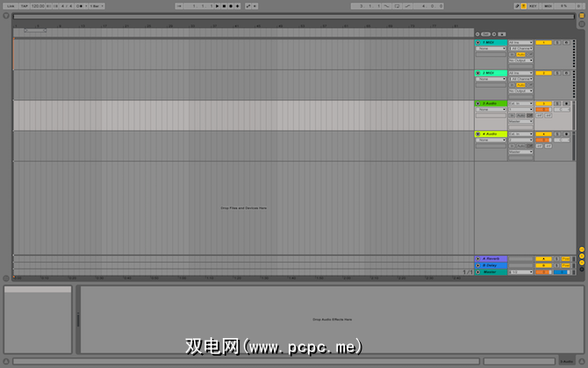This screenshot has width=588, height=368.
Task: Open the 3 Audio Ext. In dropdown
Action: (x=520, y=104)
